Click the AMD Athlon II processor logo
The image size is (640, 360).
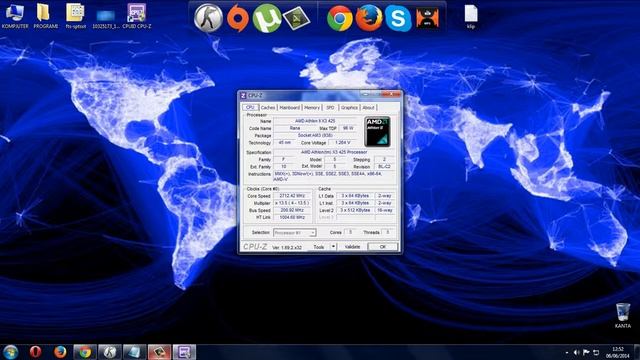377,131
